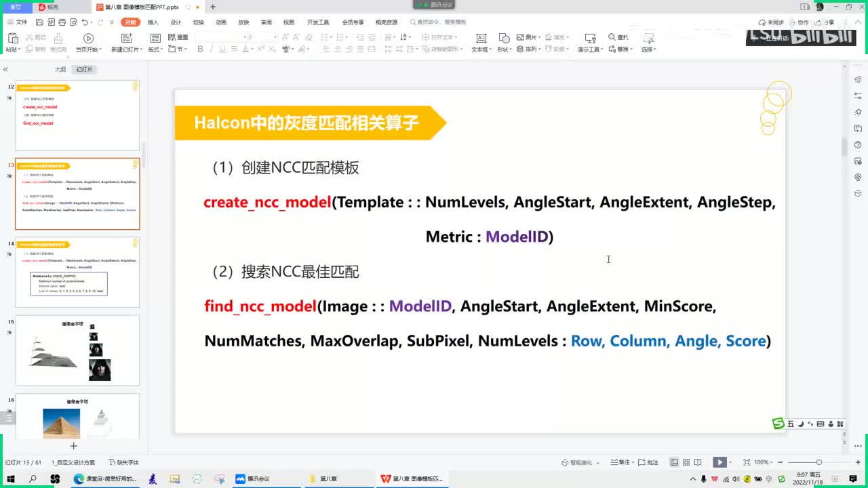Click the Windows Start button on taskbar
868x488 pixels.
[x=10, y=479]
